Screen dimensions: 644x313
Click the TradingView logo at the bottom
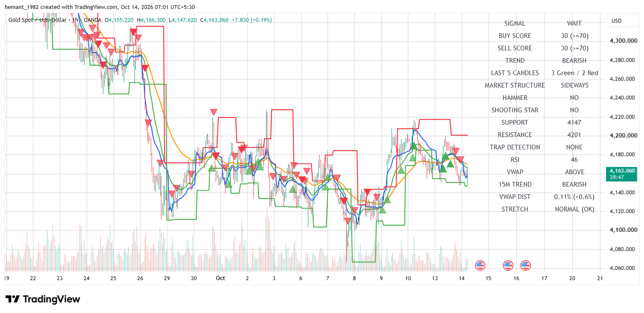click(43, 299)
